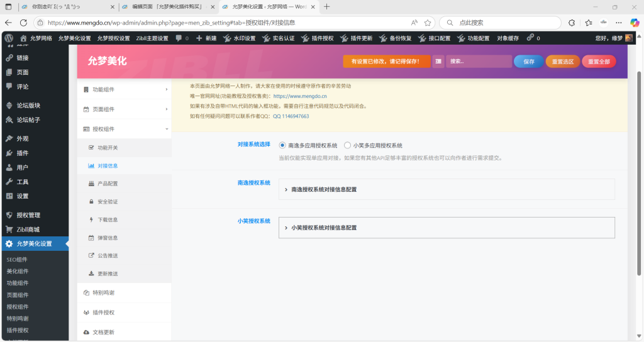The image size is (644, 342).
Task: Click browser refresh button
Action: (x=23, y=23)
